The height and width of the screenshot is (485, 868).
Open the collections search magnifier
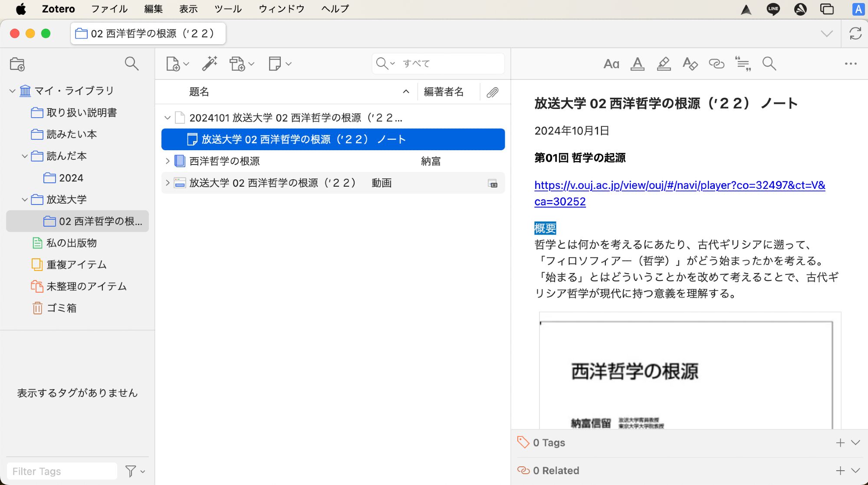tap(132, 63)
